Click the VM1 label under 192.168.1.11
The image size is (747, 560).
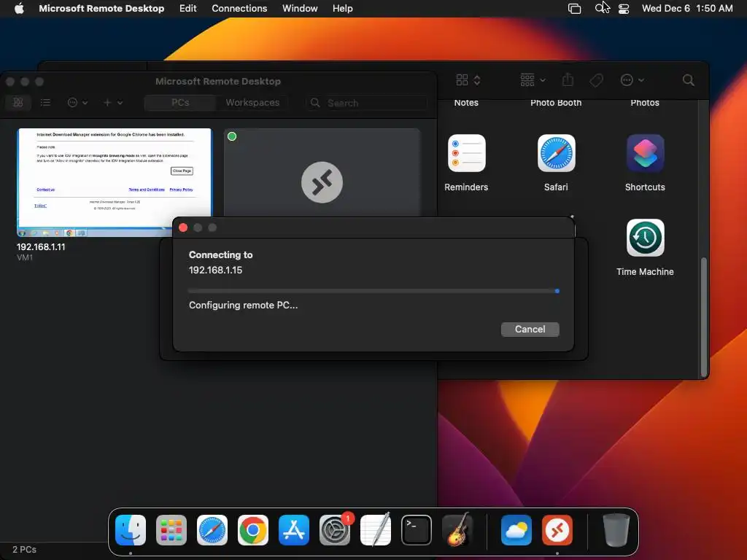25,257
